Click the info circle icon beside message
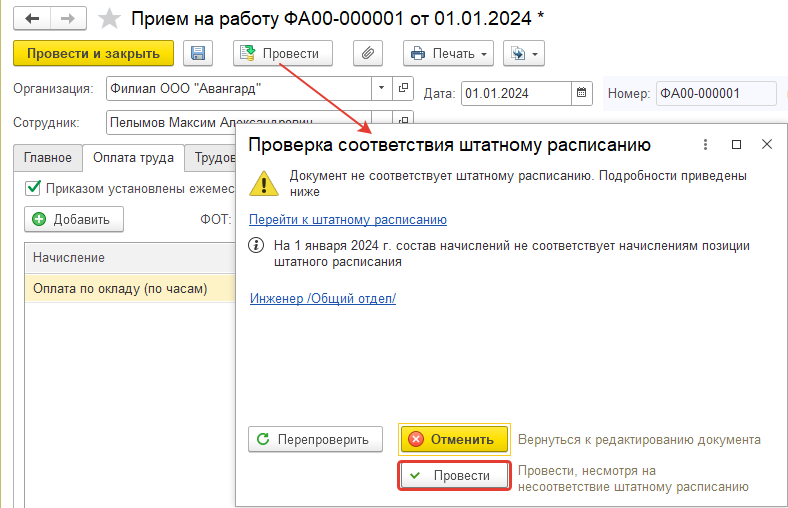 (x=256, y=246)
